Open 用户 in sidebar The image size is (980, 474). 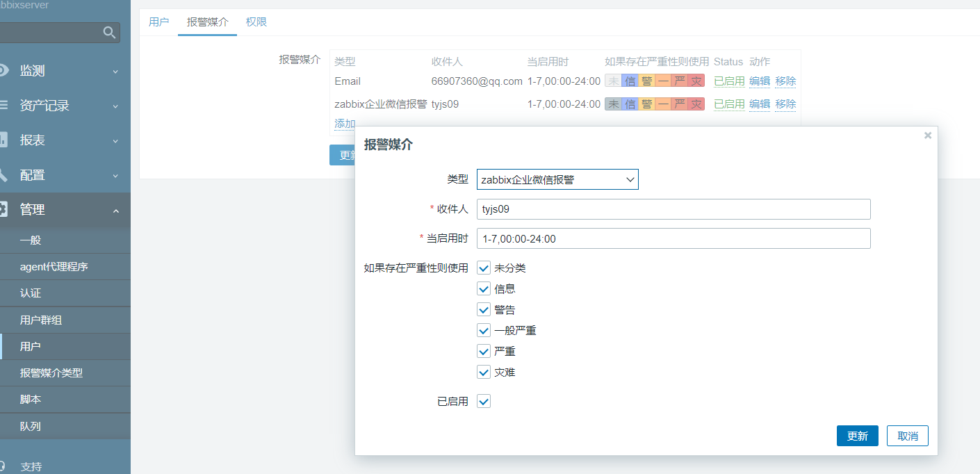pyautogui.click(x=65, y=346)
